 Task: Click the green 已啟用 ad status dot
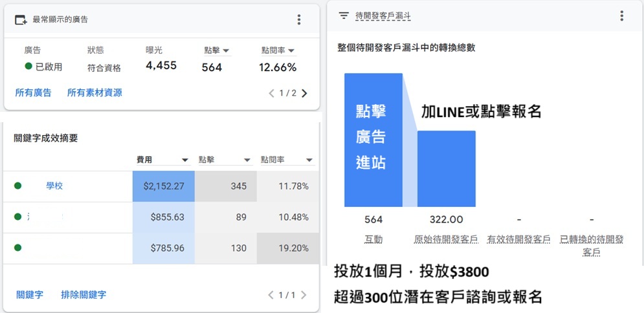coord(28,66)
